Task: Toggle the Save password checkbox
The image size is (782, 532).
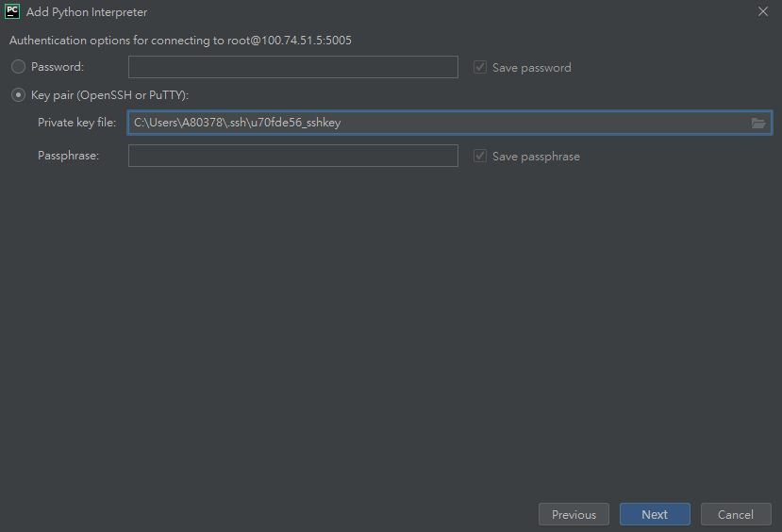Action: coord(480,67)
